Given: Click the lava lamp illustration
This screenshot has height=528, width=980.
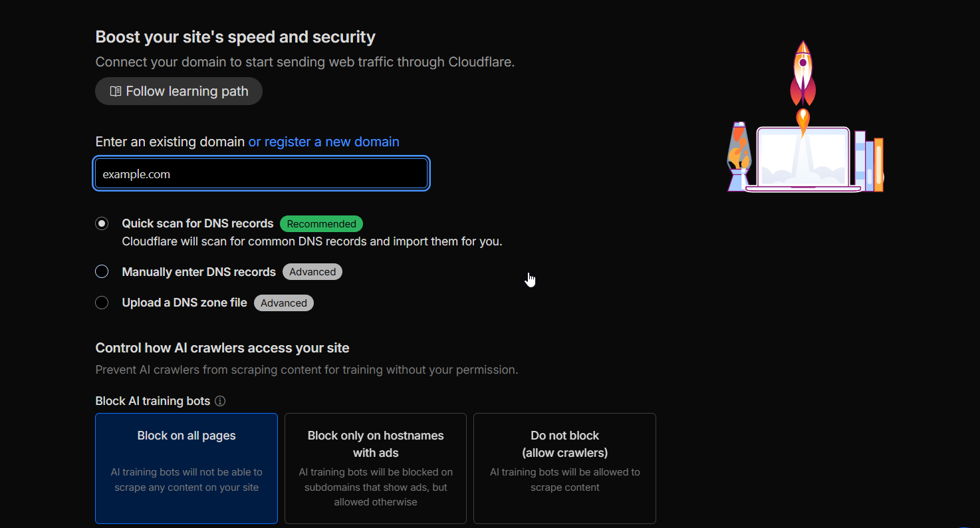Looking at the screenshot, I should click(739, 157).
